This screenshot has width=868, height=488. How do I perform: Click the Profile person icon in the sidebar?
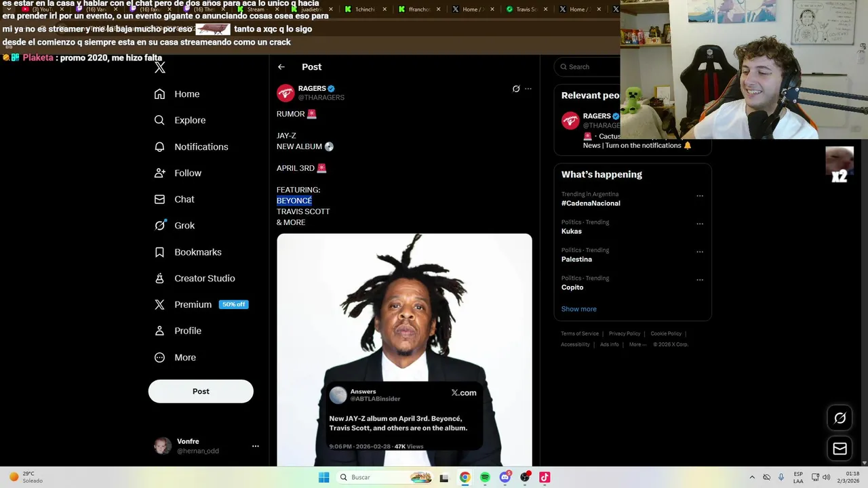(x=159, y=331)
